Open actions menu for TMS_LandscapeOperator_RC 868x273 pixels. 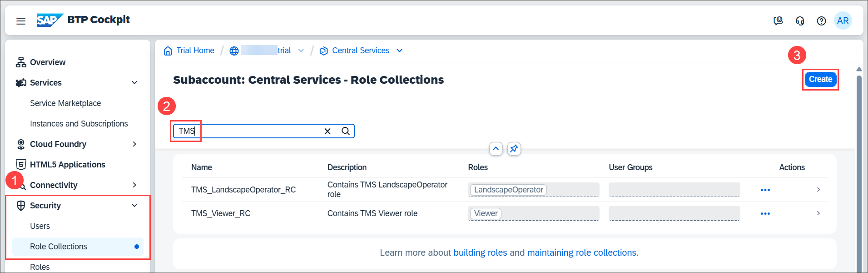click(x=765, y=190)
